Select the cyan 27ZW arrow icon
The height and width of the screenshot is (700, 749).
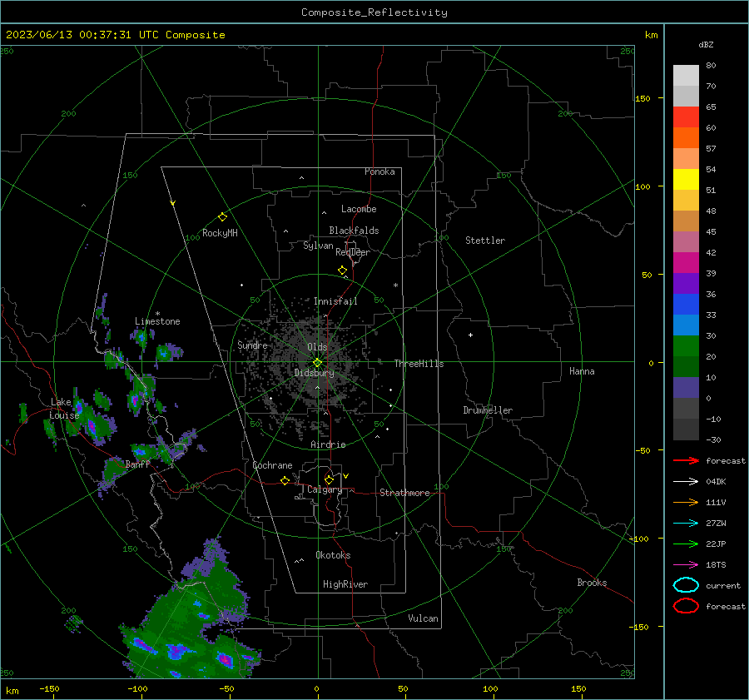(x=686, y=524)
